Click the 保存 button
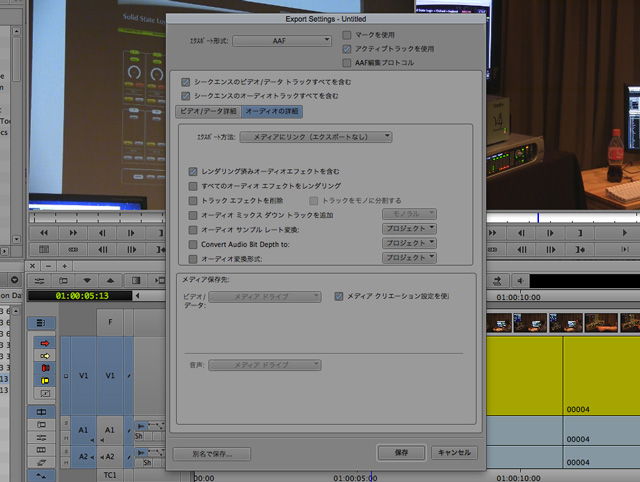This screenshot has width=640, height=482. 402,453
